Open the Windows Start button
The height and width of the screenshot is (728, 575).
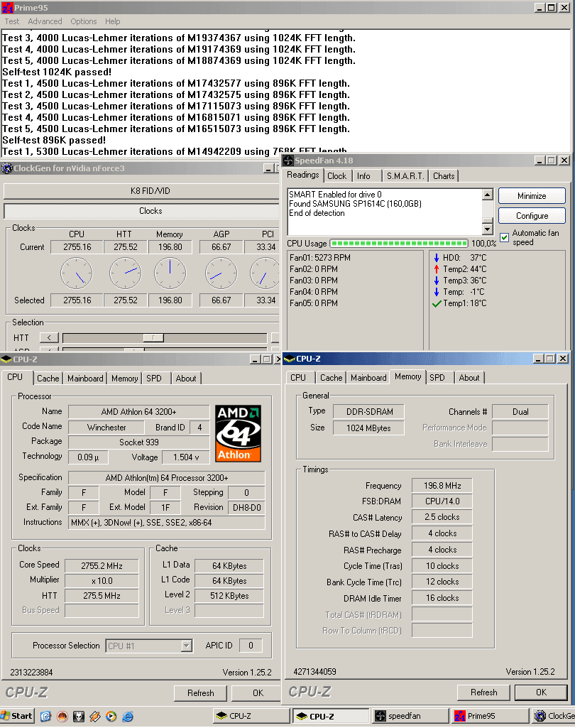click(17, 716)
